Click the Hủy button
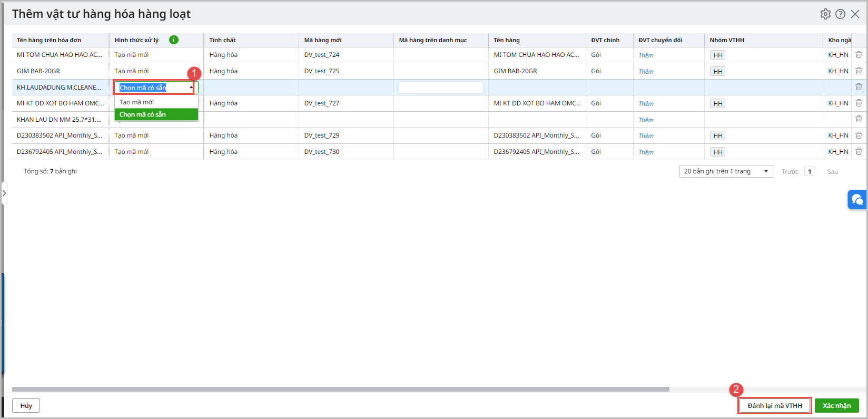Screen dimensions: 868x419 click(x=26, y=405)
